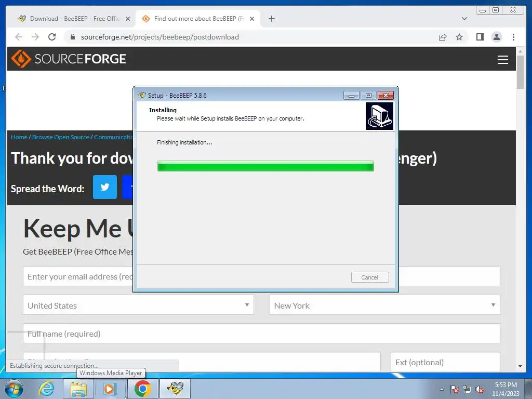Open Windows Media Player taskbar icon
The height and width of the screenshot is (399, 532).
(109, 389)
